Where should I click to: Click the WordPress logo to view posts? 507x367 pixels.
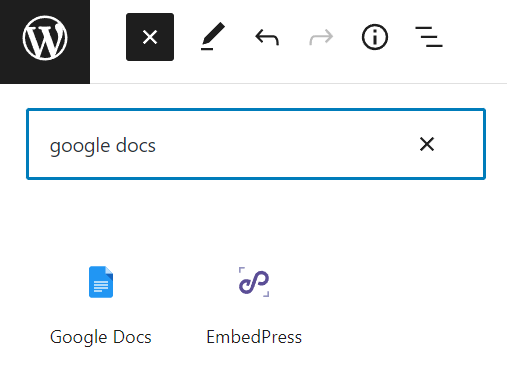click(45, 38)
